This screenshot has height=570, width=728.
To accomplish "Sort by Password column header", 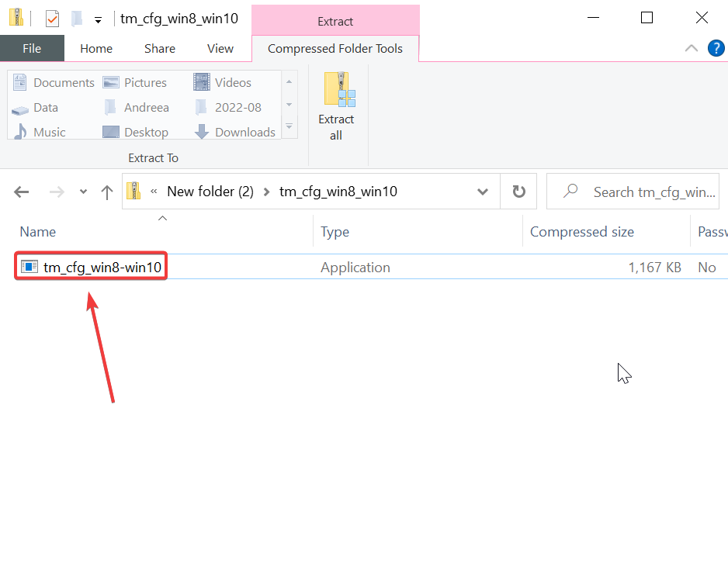I will tap(712, 231).
